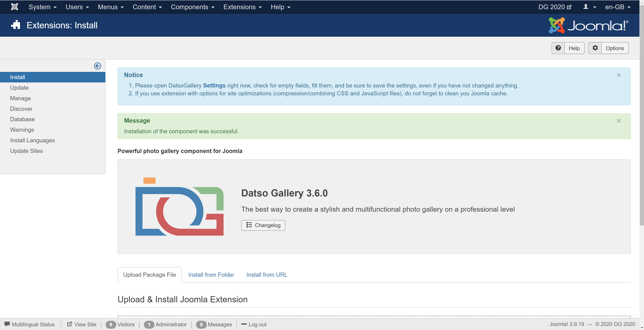
Task: Click the Multilingual Status speech icon
Action: 7,324
